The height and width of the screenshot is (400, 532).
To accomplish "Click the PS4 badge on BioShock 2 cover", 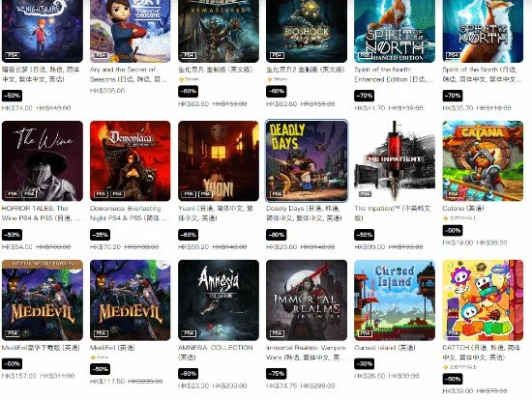I will click(x=277, y=55).
